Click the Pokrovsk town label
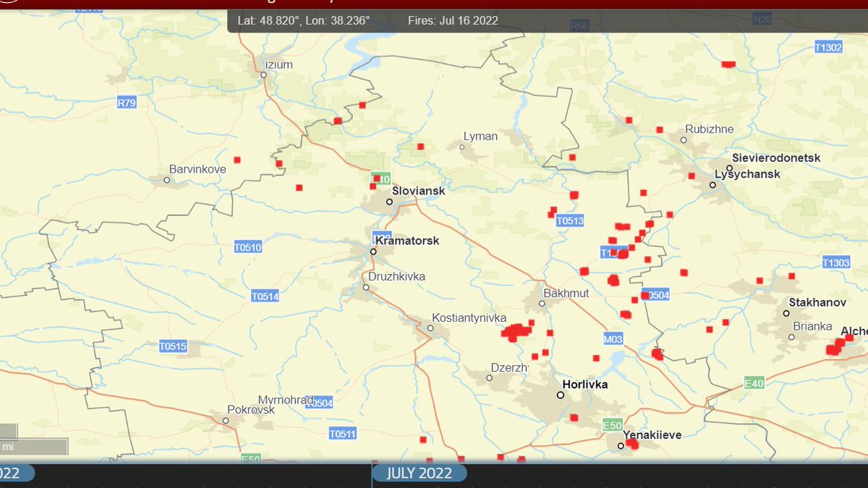The image size is (868, 488). (x=251, y=409)
